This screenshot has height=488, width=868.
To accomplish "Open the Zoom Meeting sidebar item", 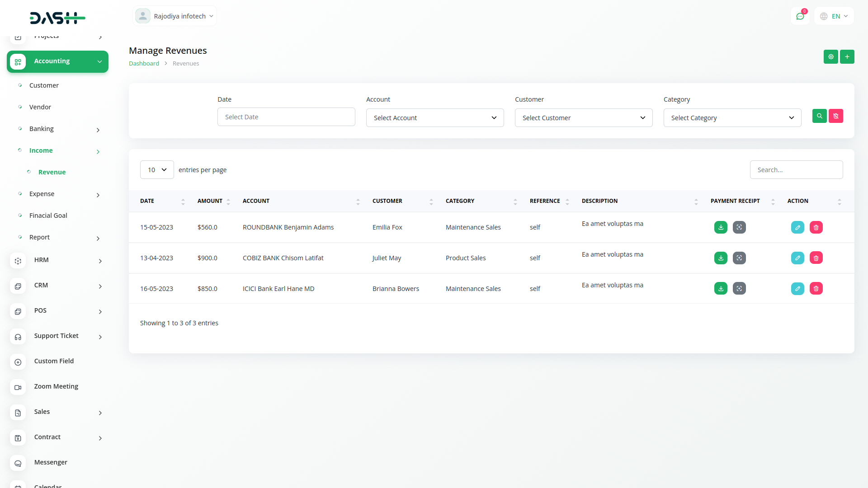I will click(x=56, y=386).
